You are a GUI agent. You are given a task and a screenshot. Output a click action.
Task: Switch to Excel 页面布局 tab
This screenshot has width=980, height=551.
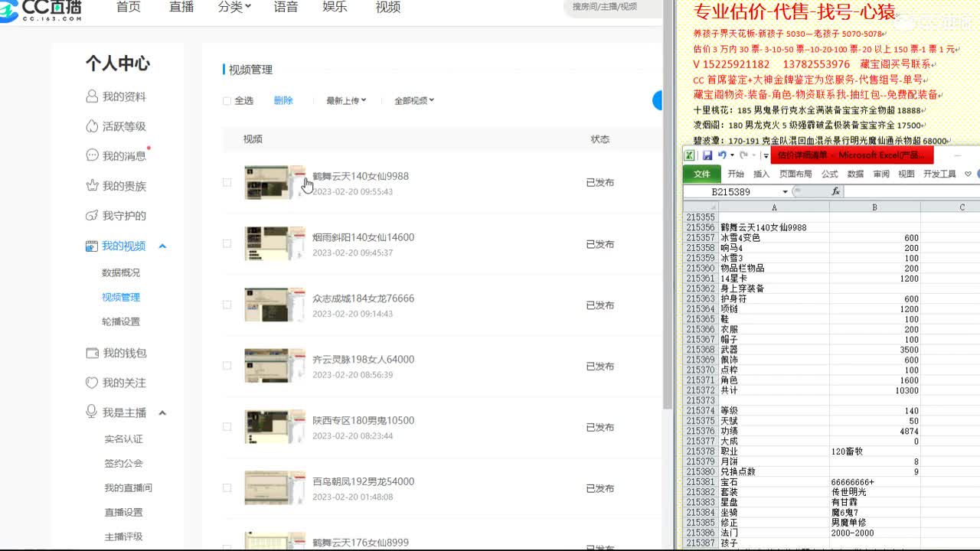(795, 174)
